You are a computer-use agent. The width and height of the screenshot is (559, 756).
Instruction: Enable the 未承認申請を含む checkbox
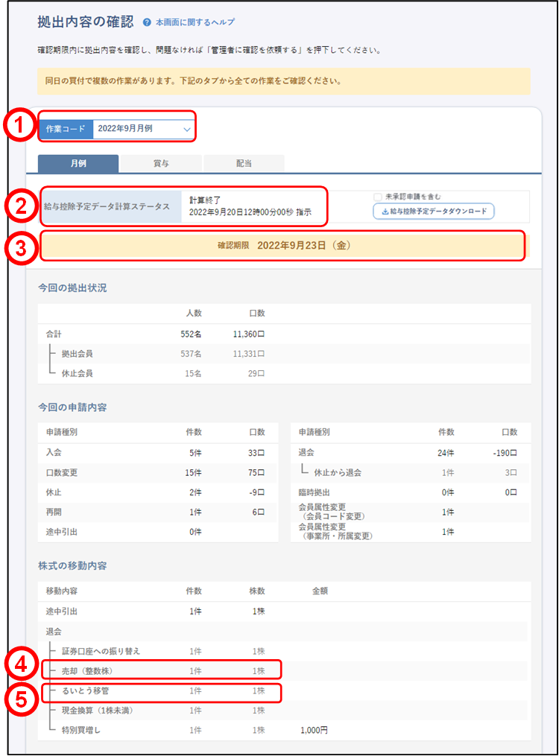(378, 197)
